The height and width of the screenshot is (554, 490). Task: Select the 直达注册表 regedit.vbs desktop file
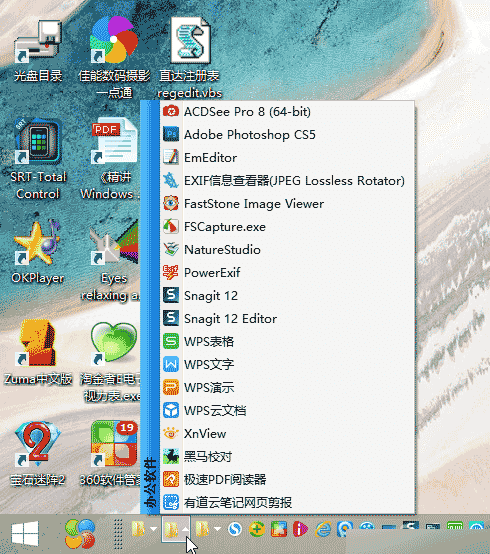coord(190,58)
